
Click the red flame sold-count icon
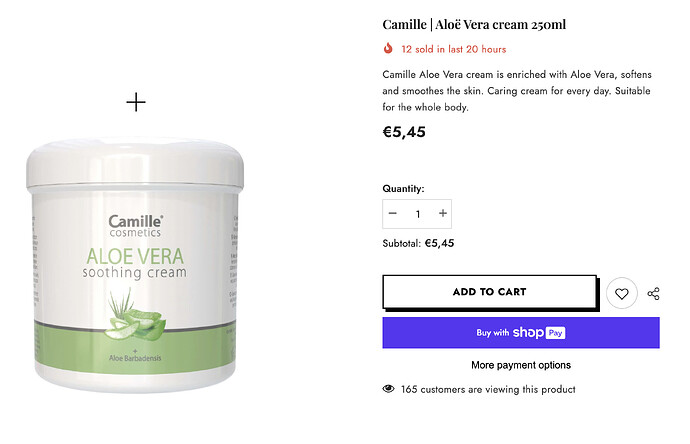388,48
